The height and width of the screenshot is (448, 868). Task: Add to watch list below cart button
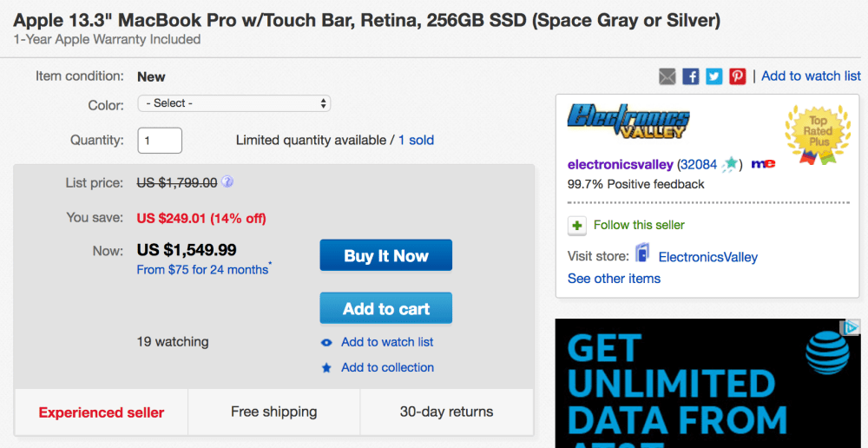tap(387, 342)
